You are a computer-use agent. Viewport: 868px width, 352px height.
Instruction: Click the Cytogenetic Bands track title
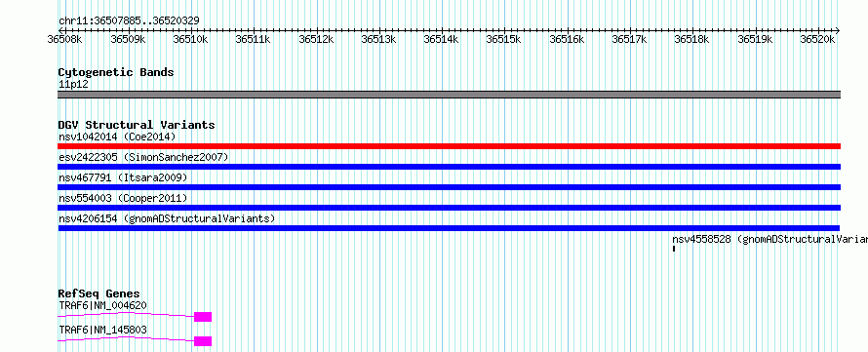coord(116,72)
